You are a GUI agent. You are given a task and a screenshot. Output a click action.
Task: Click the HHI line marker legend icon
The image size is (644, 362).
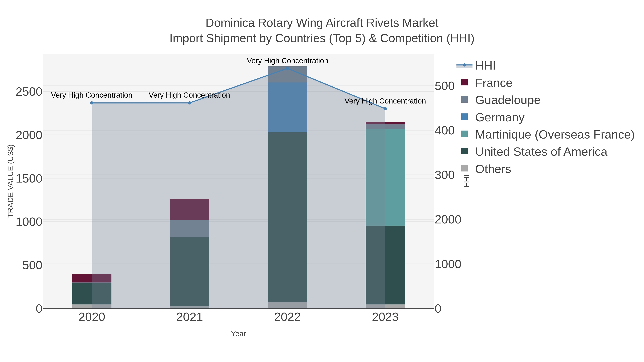click(x=465, y=65)
